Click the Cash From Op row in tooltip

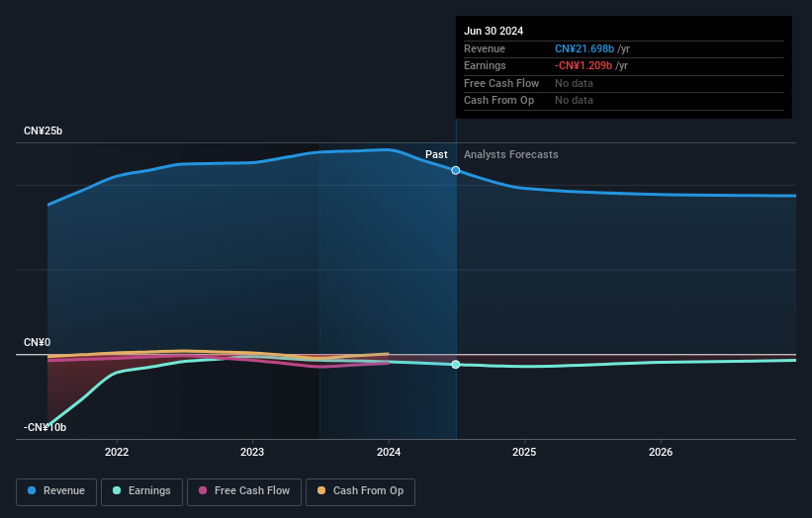623,101
